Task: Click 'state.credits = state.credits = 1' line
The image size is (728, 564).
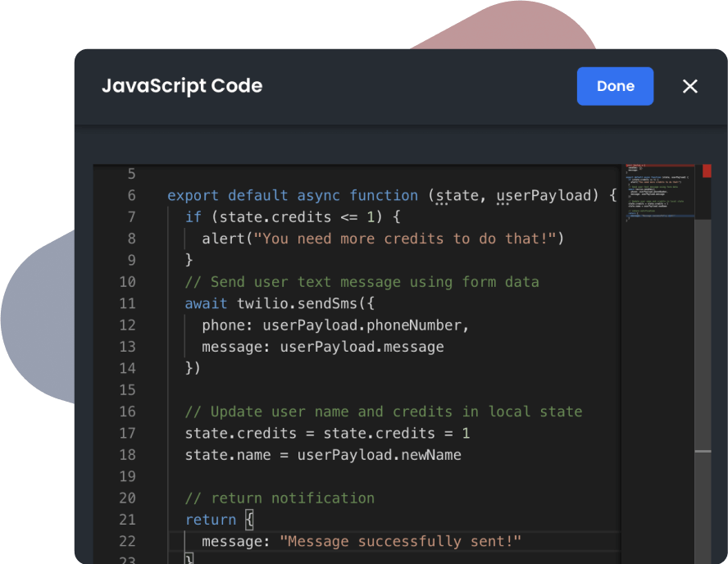Action: pos(327,434)
